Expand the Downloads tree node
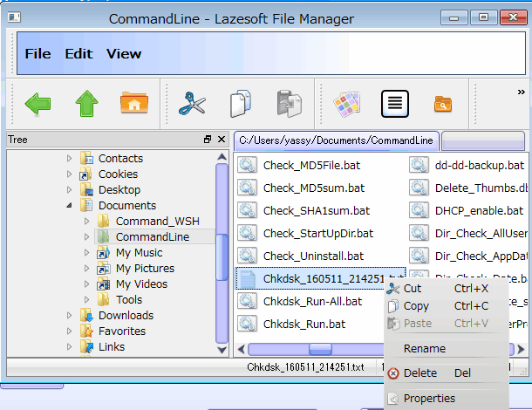 [69, 315]
